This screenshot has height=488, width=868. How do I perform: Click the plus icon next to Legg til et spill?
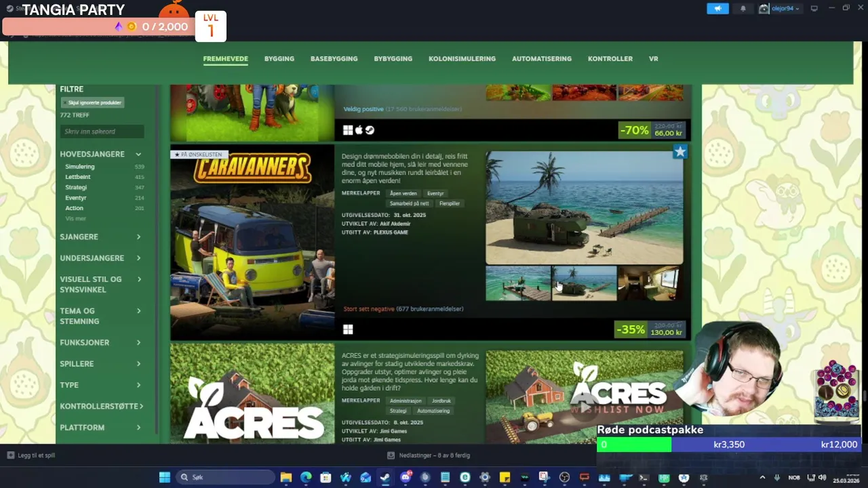click(10, 455)
